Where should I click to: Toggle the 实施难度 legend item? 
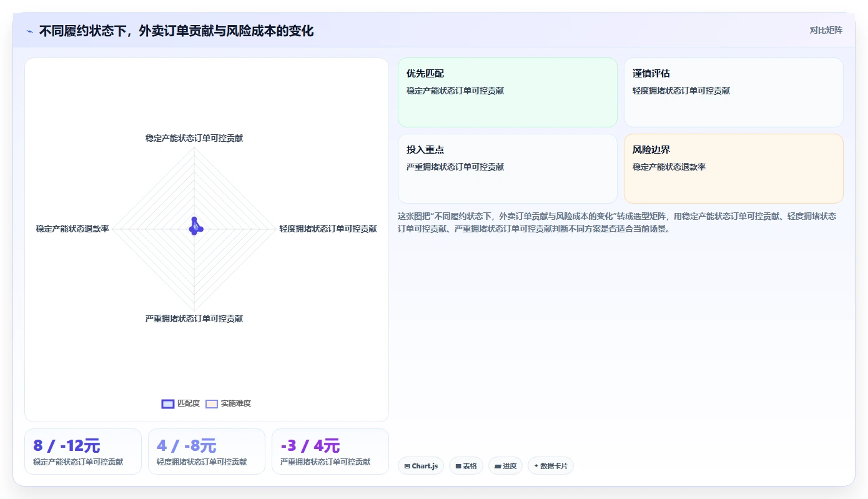coord(228,403)
